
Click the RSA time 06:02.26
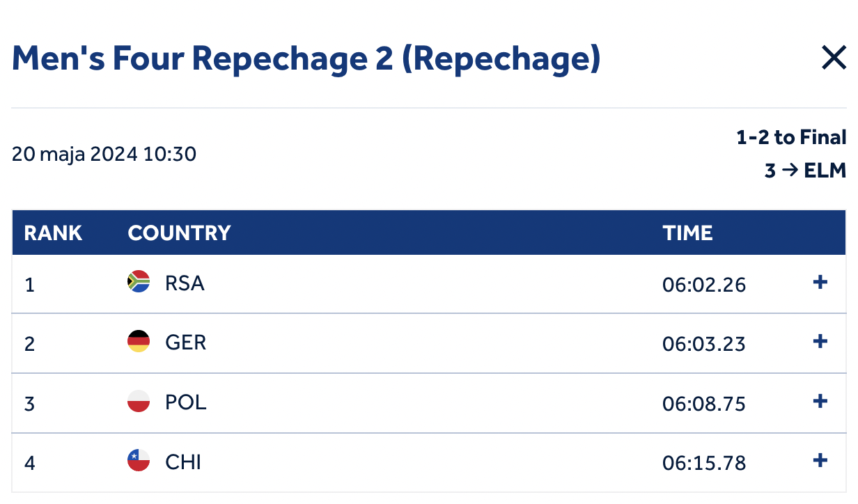[x=703, y=285]
